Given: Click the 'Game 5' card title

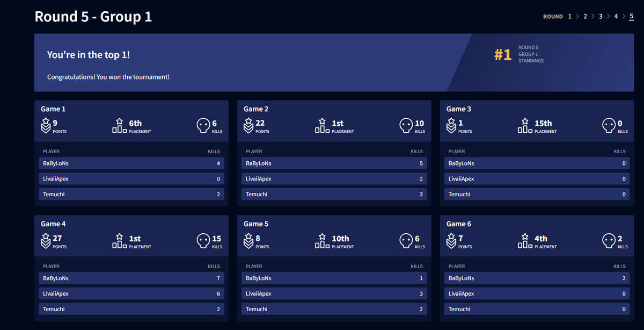Looking at the screenshot, I should point(257,224).
